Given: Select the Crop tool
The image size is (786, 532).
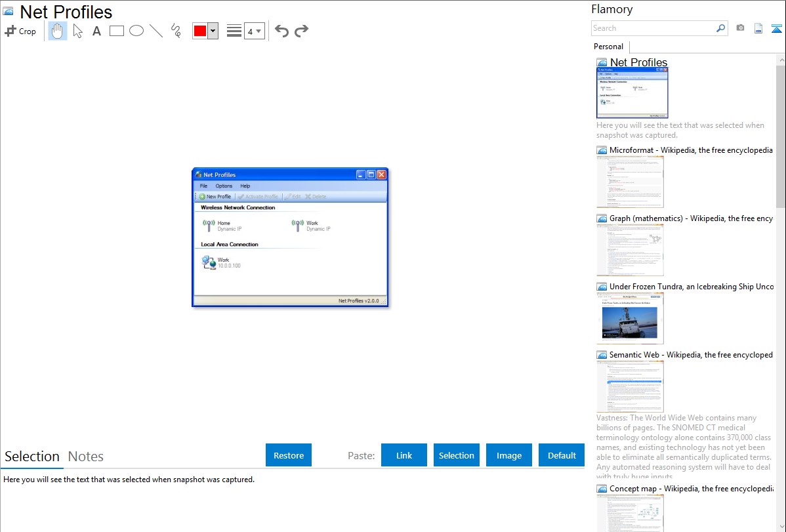Looking at the screenshot, I should [20, 31].
